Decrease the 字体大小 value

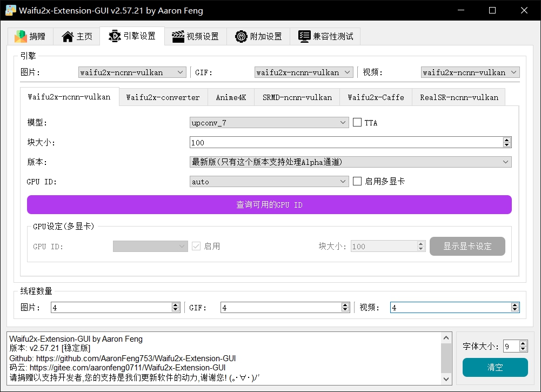tap(523, 349)
